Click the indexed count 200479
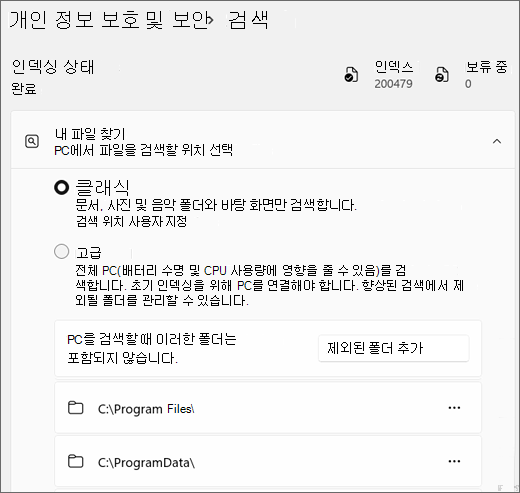This screenshot has height=493, width=520. [393, 84]
